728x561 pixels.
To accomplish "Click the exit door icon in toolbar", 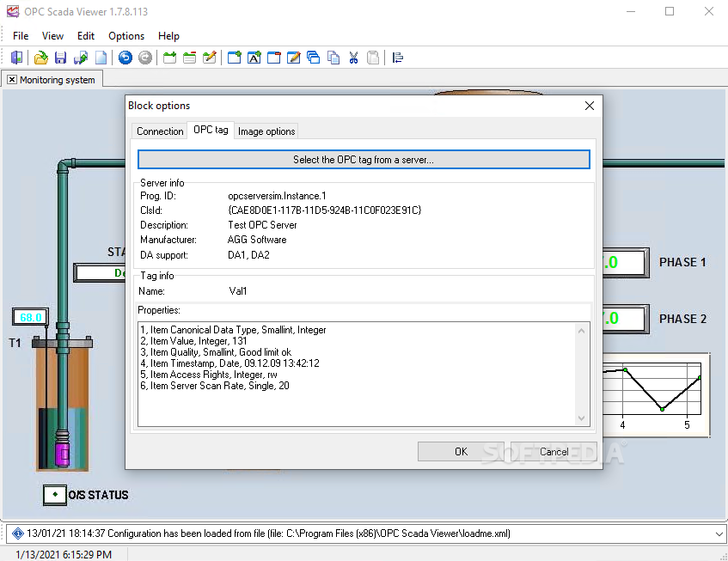I will [x=16, y=58].
